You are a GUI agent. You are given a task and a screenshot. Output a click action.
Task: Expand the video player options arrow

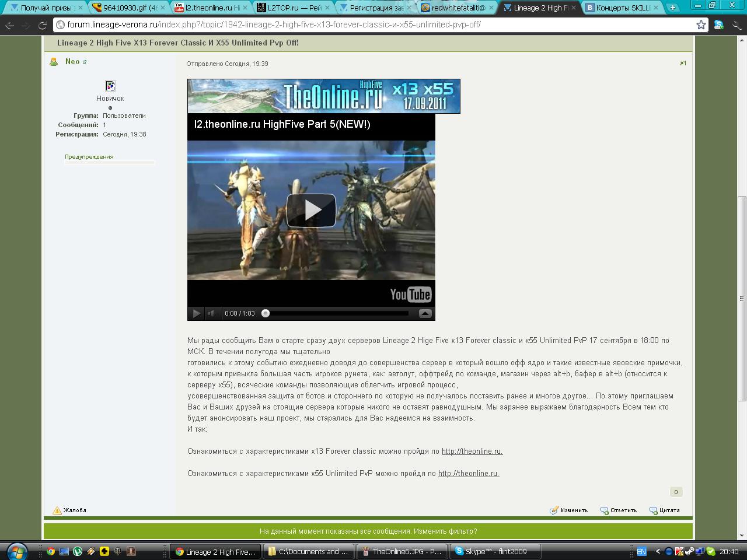coord(425,313)
